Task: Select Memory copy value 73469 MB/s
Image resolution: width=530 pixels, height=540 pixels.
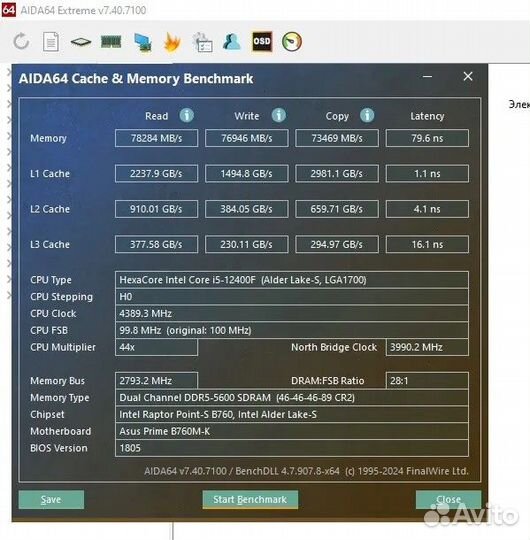Action: click(x=337, y=138)
